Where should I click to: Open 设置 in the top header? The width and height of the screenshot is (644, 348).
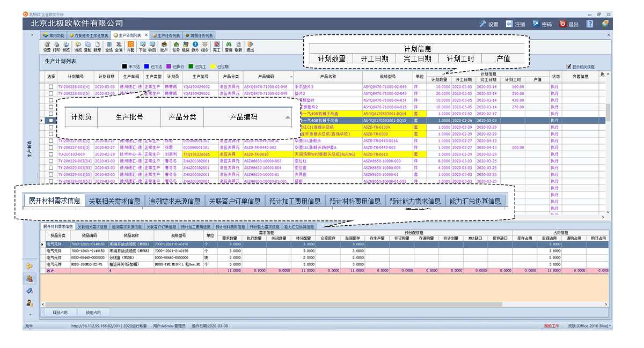(489, 24)
